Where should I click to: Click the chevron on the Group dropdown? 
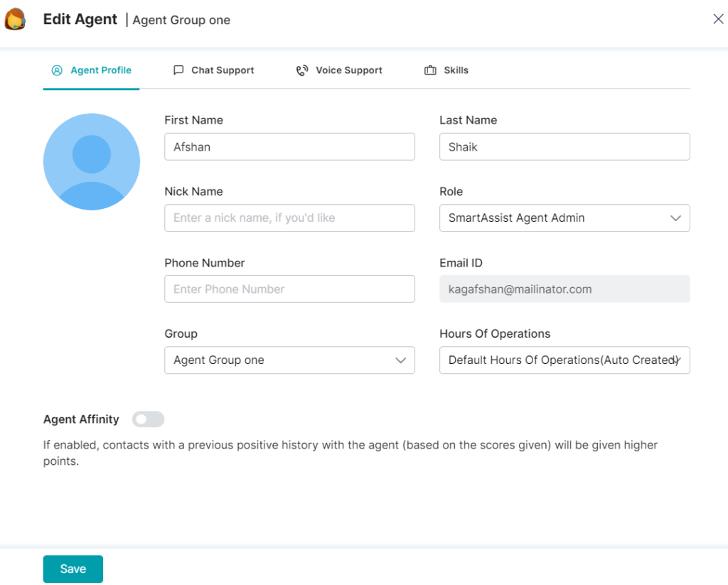pos(400,360)
